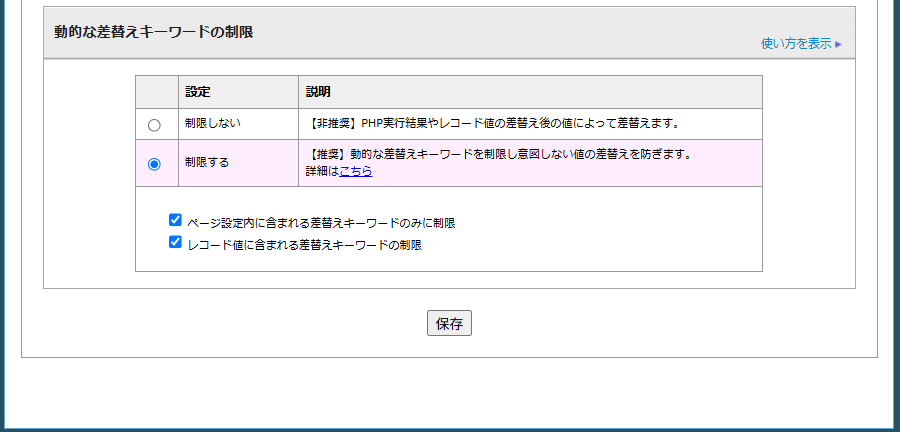This screenshot has height=432, width=900.
Task: Uncheck the レコード値に含まれる差替えキーワードの制限 checkbox
Action: [x=176, y=242]
